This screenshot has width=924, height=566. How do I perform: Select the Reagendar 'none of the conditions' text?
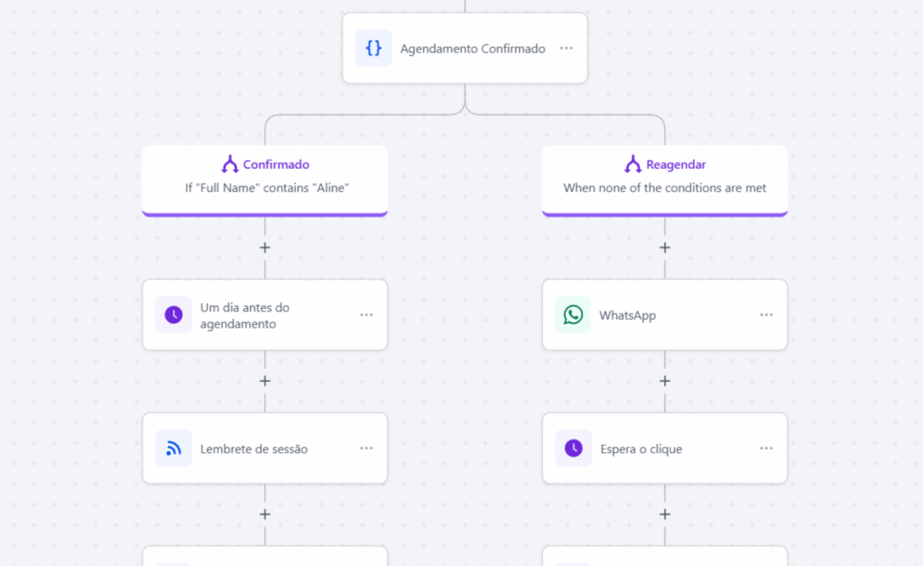[x=665, y=189]
